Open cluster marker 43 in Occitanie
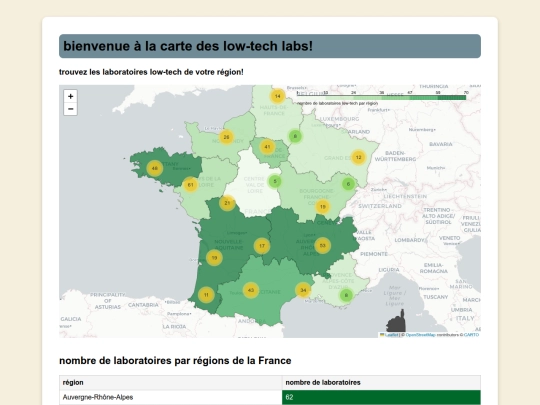 click(x=251, y=290)
